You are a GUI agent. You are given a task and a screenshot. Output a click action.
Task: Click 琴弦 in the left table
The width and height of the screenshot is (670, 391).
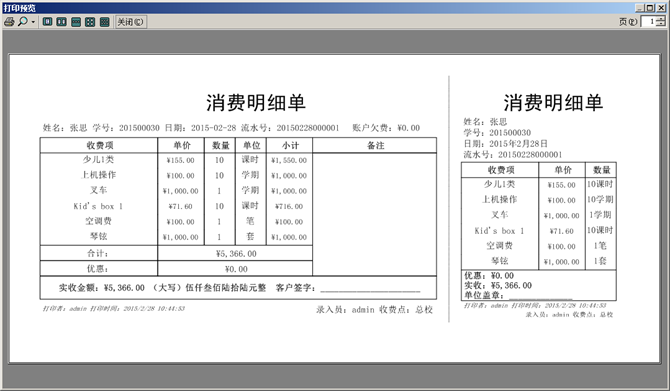pos(98,236)
